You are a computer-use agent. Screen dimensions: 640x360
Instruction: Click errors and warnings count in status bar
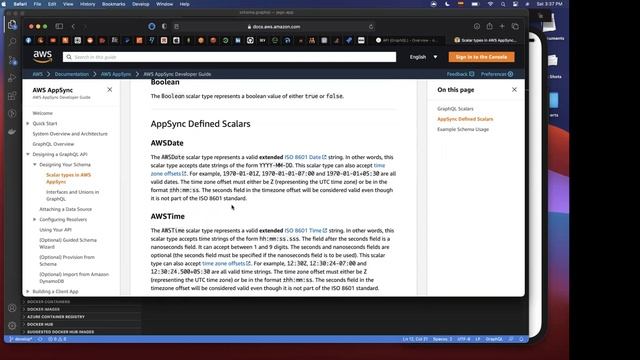pyautogui.click(x=57, y=339)
